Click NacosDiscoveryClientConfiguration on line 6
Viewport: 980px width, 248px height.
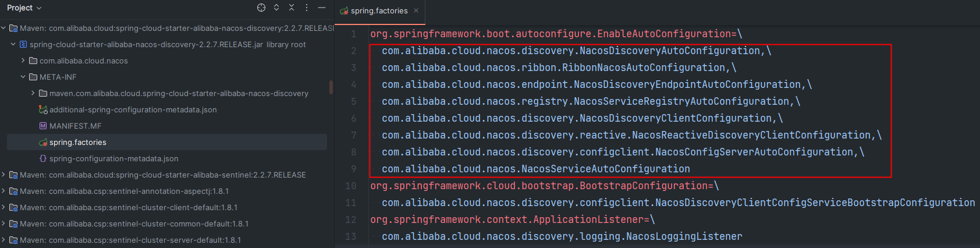click(x=676, y=118)
